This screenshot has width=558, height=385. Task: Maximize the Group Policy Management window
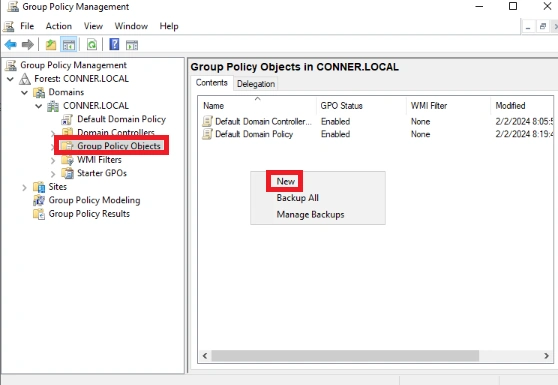[513, 6]
